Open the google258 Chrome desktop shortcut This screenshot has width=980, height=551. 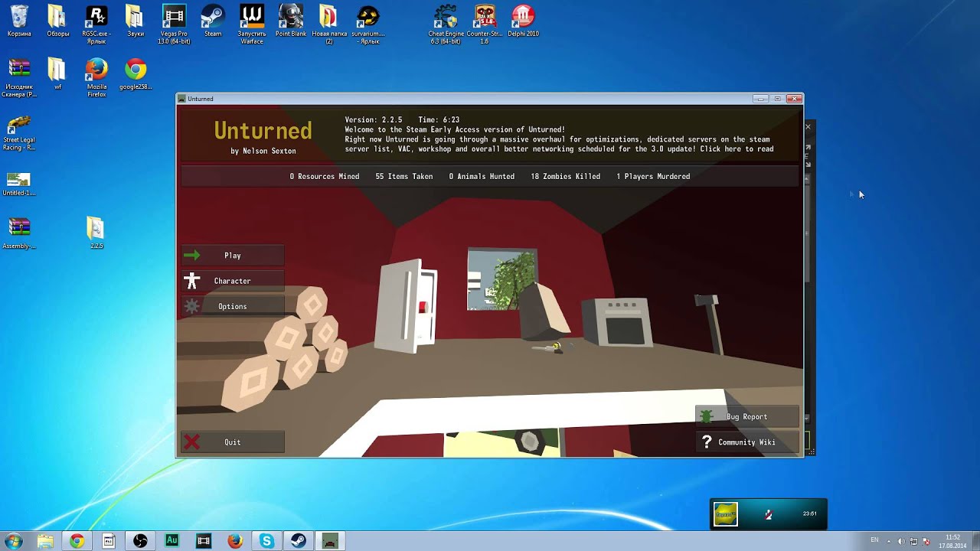[136, 75]
